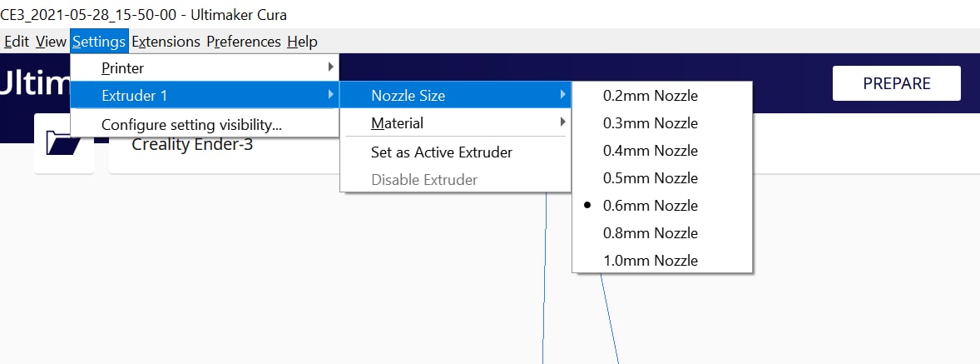This screenshot has height=364, width=980.
Task: Select the 0.5mm Nozzle option
Action: pyautogui.click(x=662, y=178)
